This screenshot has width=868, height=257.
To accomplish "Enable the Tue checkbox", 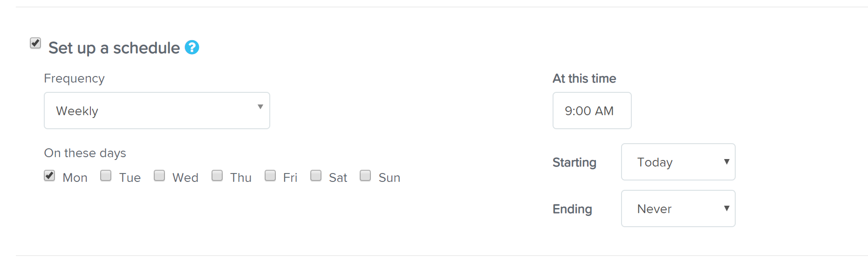I will click(x=106, y=176).
